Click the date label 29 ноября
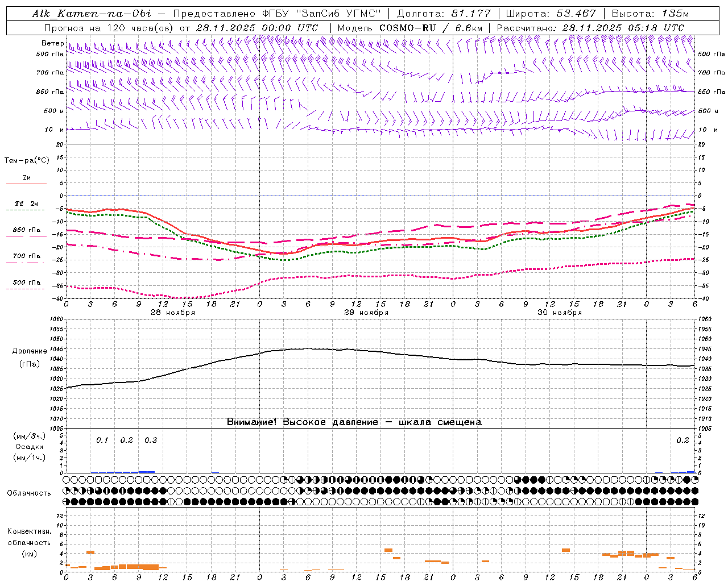This screenshot has height=582, width=728. [x=366, y=313]
